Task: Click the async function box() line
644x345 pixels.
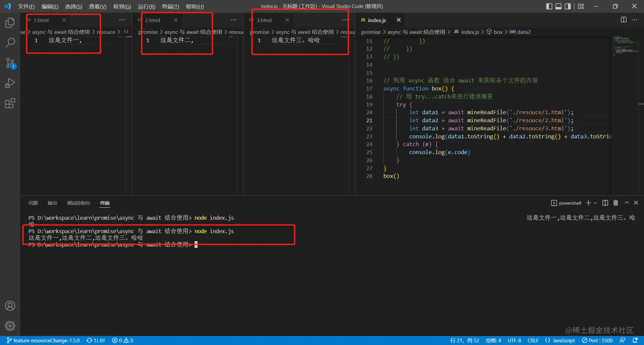Action: click(x=419, y=88)
